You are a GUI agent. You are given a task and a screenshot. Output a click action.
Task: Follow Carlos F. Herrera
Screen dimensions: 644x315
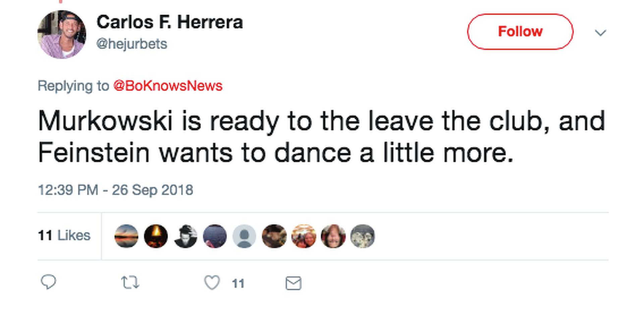pos(520,32)
